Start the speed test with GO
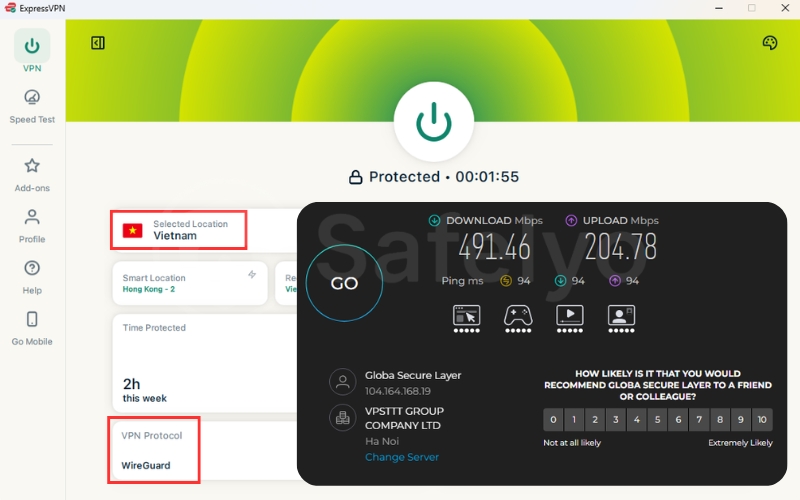 344,283
